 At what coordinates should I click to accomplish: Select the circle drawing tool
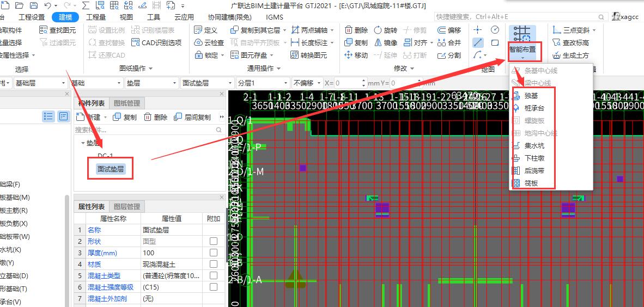(x=495, y=30)
